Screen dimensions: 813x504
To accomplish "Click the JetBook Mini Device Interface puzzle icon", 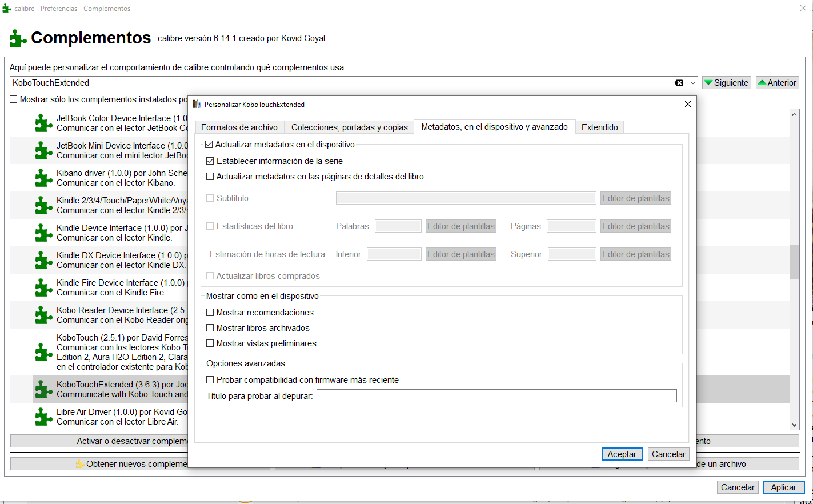I will point(43,150).
